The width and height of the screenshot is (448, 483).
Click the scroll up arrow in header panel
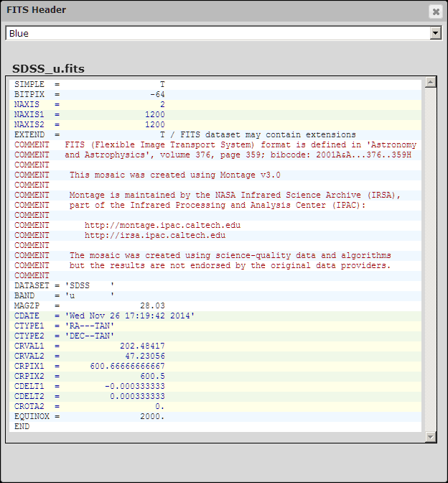pyautogui.click(x=430, y=83)
